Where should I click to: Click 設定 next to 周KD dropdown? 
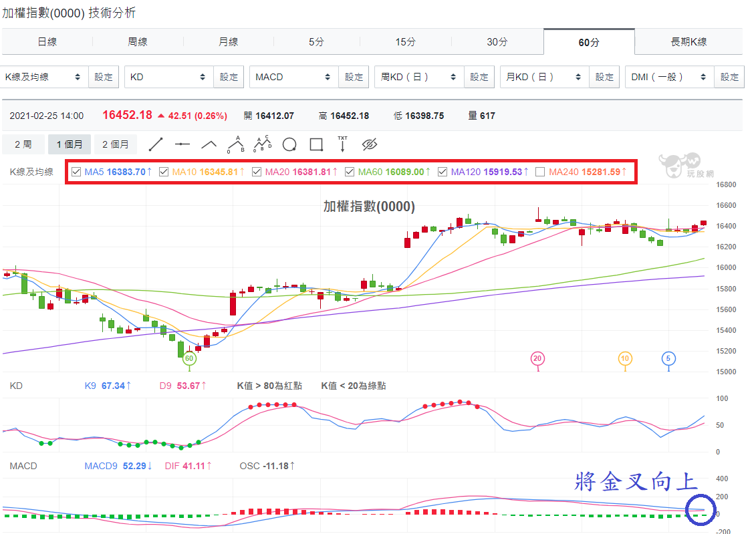[x=479, y=77]
